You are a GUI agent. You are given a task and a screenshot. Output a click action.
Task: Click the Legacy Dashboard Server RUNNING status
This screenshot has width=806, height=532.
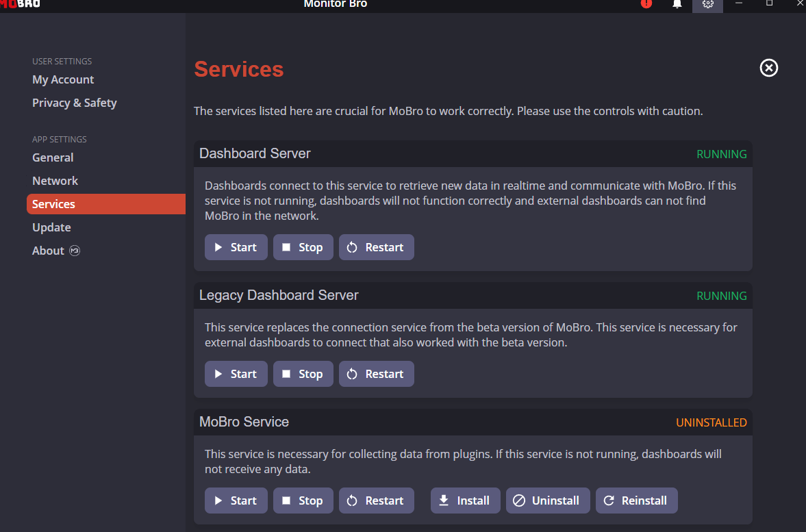coord(721,296)
